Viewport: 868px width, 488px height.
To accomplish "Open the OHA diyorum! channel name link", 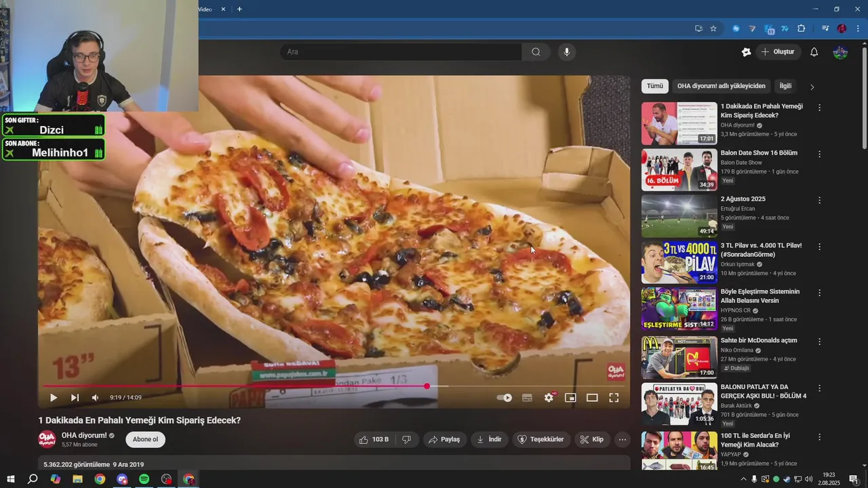I will tap(84, 435).
